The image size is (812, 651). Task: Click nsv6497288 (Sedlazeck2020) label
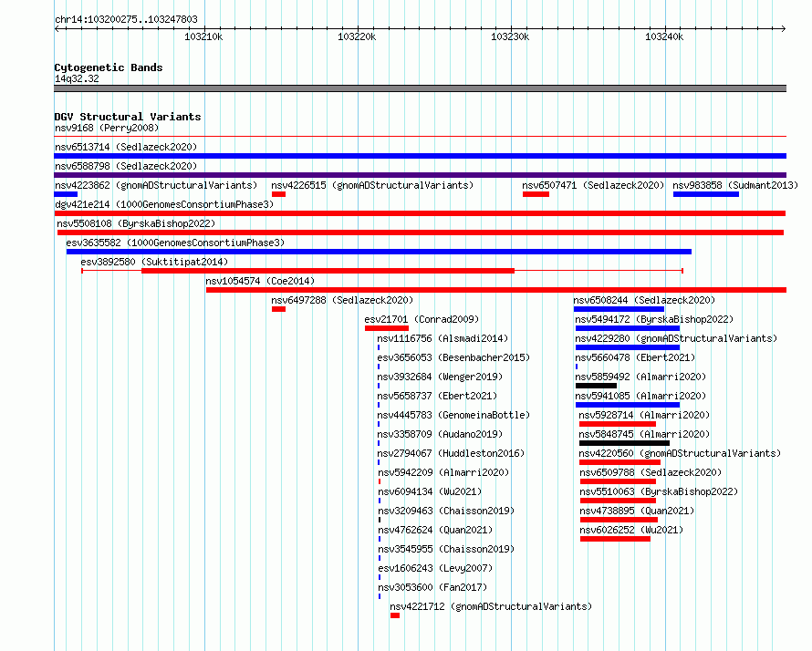(x=342, y=300)
